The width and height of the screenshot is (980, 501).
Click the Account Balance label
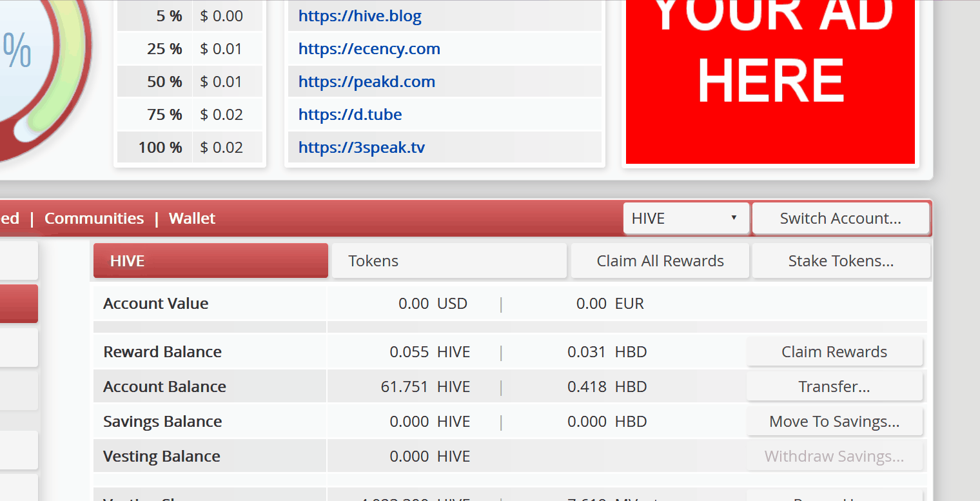(165, 387)
